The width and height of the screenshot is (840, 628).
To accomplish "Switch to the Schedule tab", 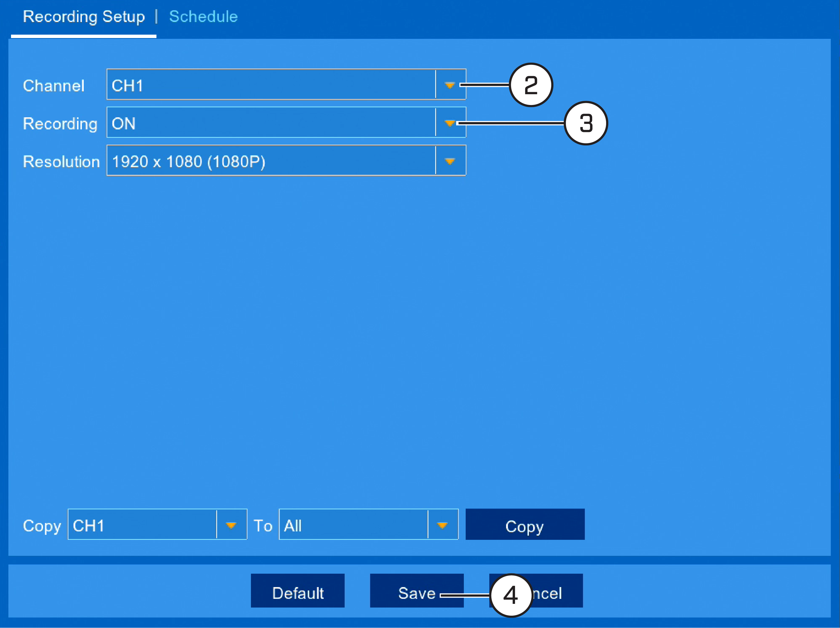I will pyautogui.click(x=203, y=17).
